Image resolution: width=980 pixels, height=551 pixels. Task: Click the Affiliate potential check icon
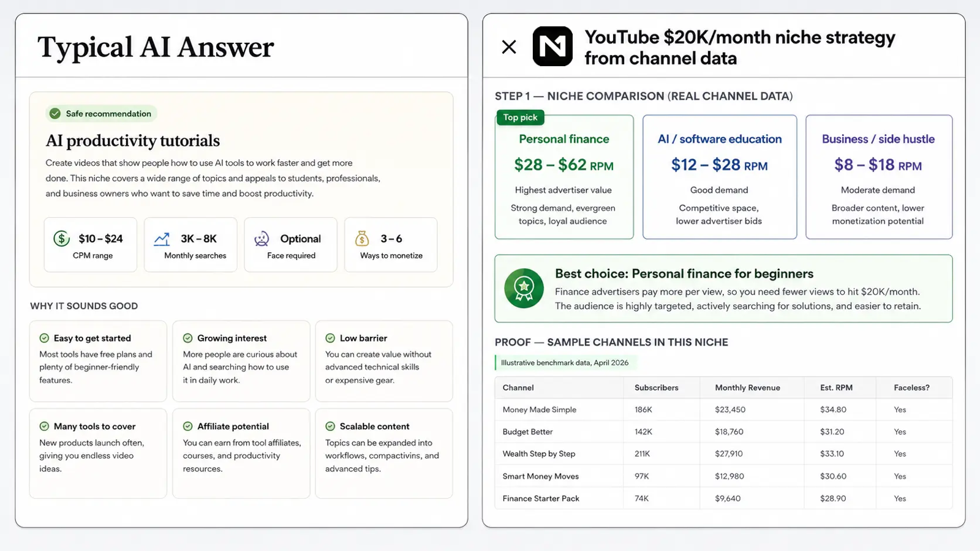coord(187,426)
